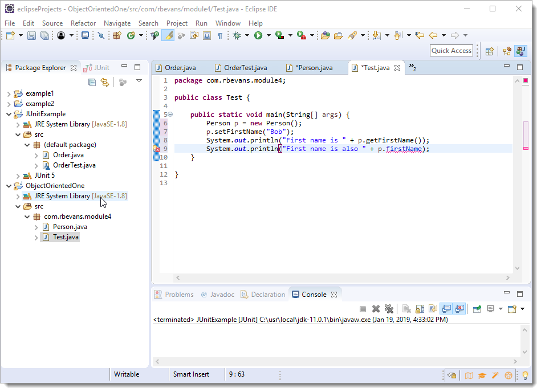This screenshot has height=392, width=541.
Task: Show hidden editor tabs list
Action: pos(412,67)
